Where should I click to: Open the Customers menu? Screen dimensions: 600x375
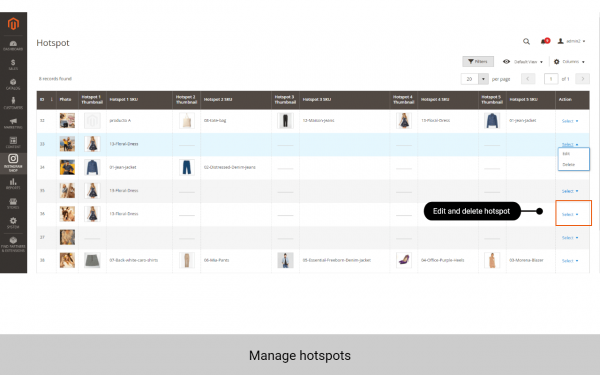[x=13, y=104]
